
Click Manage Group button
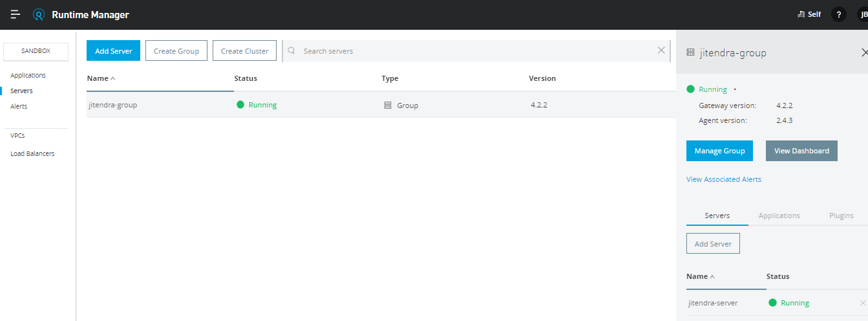(x=719, y=151)
